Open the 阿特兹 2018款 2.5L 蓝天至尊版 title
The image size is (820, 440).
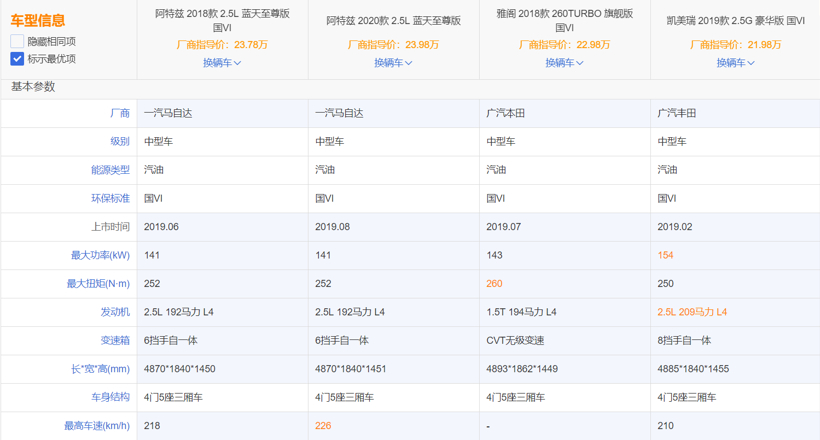click(x=222, y=20)
